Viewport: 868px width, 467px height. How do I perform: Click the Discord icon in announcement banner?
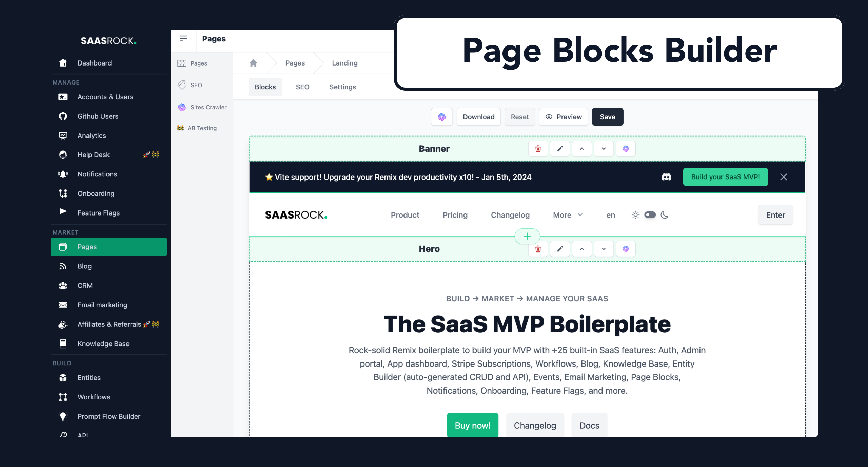666,176
